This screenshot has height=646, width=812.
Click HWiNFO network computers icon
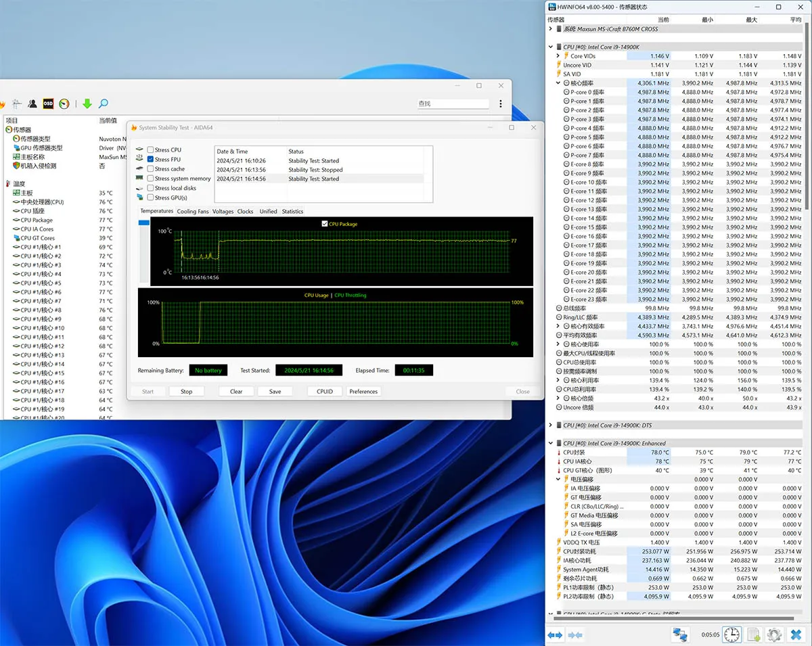[680, 635]
